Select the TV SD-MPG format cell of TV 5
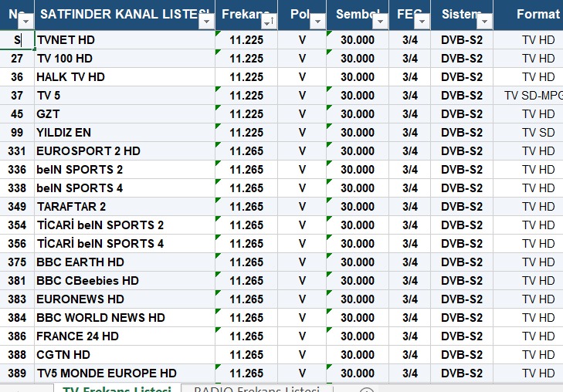 (x=528, y=96)
